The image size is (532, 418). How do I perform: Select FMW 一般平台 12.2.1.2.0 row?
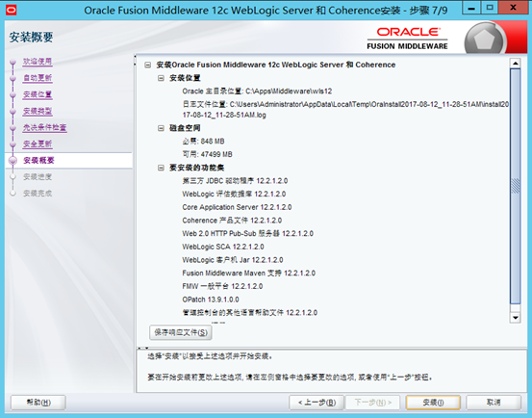click(x=222, y=287)
